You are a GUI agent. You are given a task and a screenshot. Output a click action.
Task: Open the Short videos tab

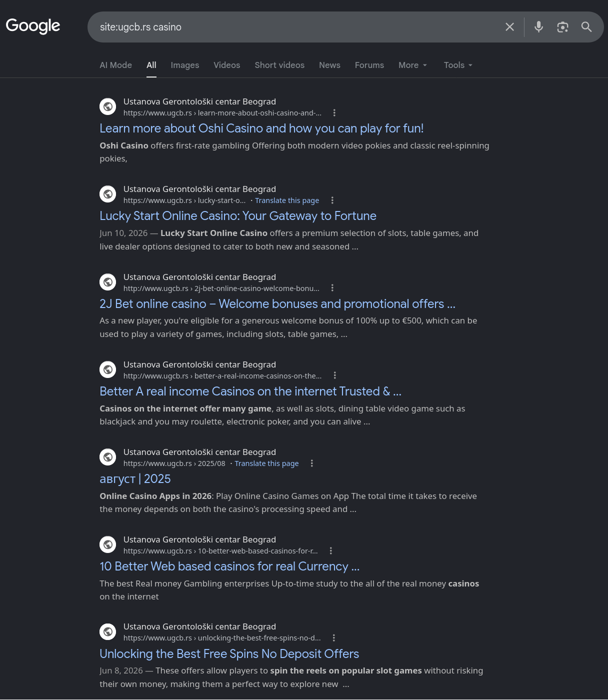pos(279,65)
